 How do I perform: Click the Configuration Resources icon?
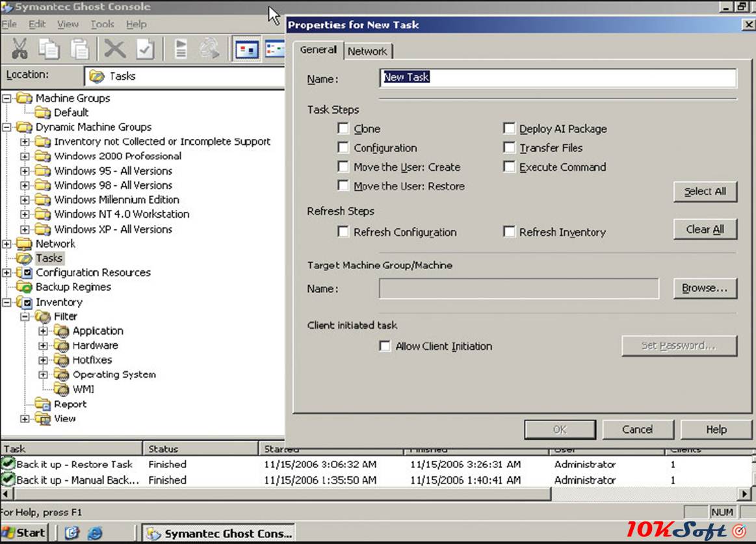click(x=25, y=273)
